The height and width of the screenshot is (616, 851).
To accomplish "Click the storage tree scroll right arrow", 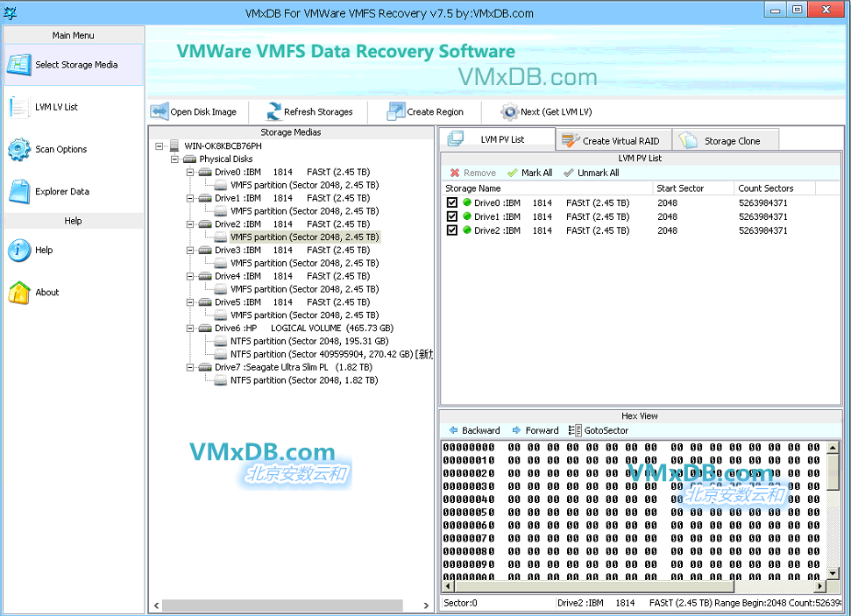I will click(426, 605).
